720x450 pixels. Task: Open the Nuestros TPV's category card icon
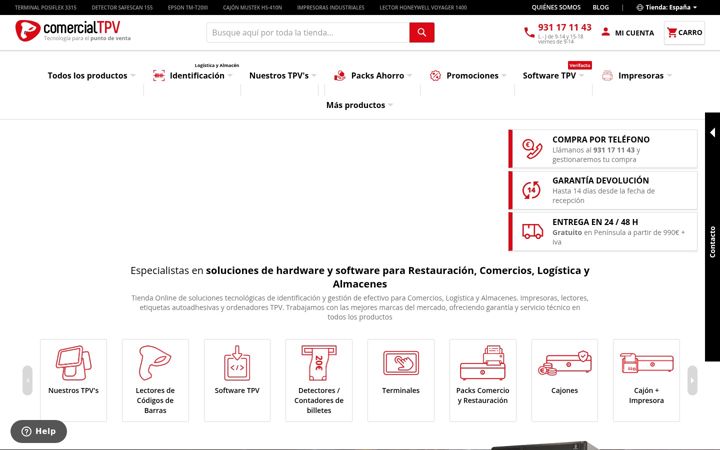pyautogui.click(x=73, y=363)
